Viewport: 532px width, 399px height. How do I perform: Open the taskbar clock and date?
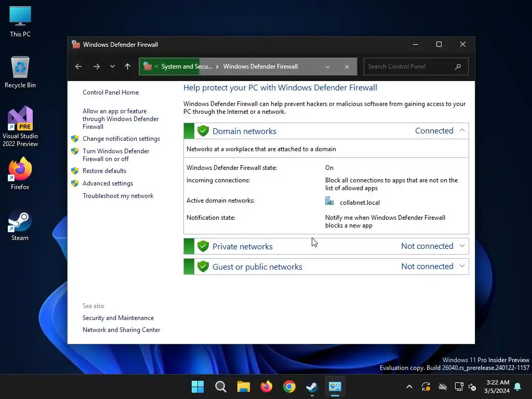pos(497,387)
